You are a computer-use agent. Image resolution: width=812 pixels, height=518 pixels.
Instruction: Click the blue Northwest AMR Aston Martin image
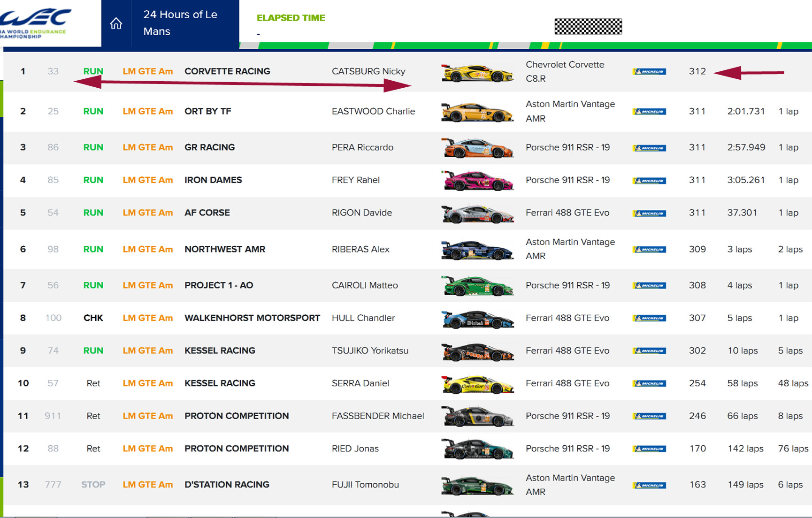(x=477, y=250)
